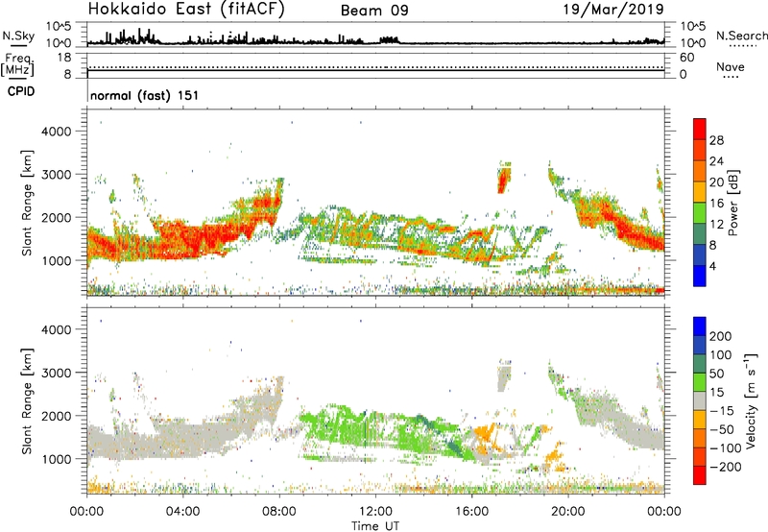Click the "−100" tick on the velocity colorbar

click(726, 448)
